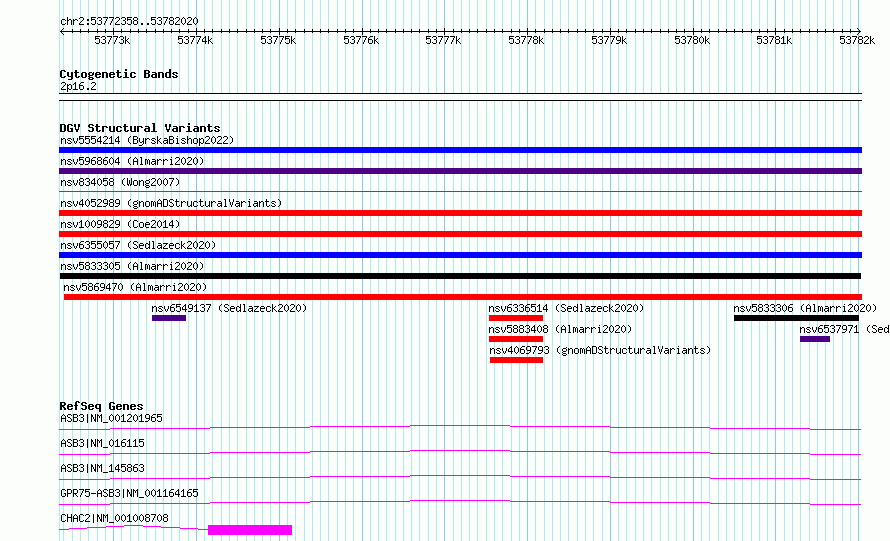Click the 53779k ruler tick label
This screenshot has width=890, height=541.
pyautogui.click(x=608, y=40)
